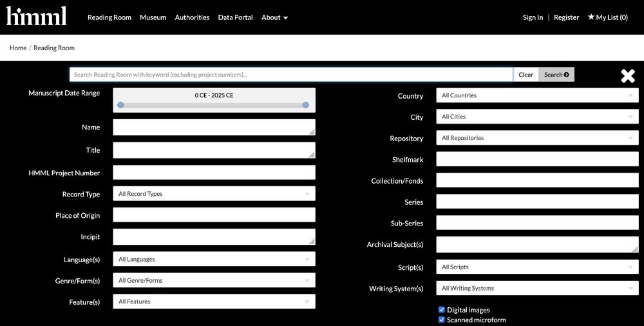Screen dimensions: 644x326
Task: Click the Archival Subject(s) field resize grip
Action: pos(636,249)
